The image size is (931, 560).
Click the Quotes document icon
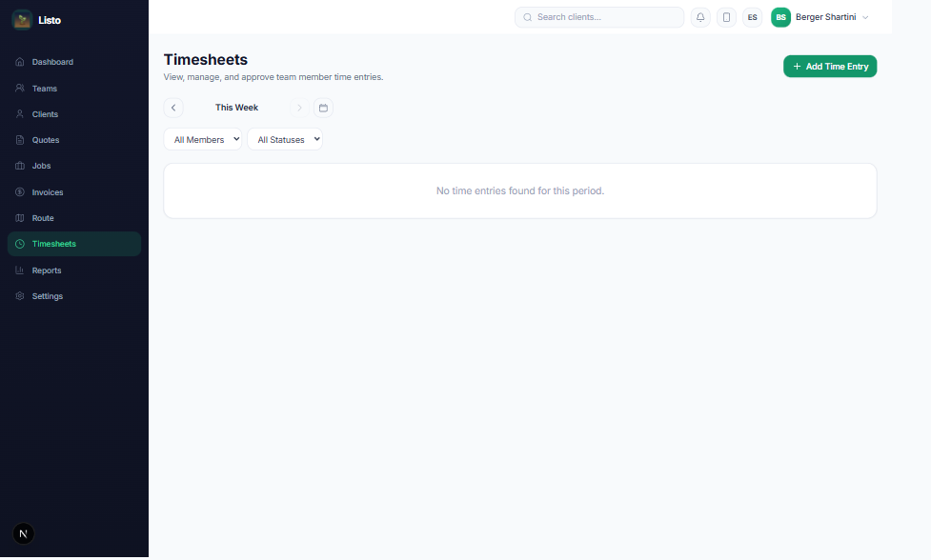coord(20,140)
